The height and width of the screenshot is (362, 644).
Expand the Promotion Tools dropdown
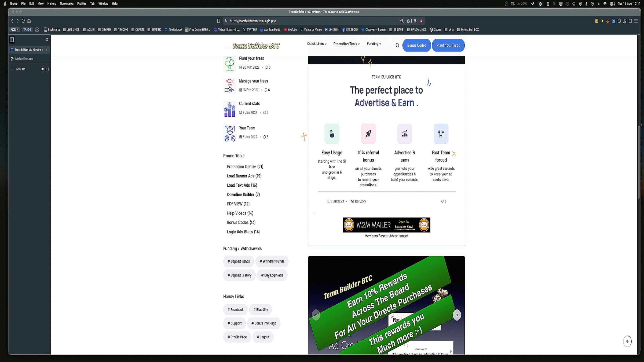(346, 44)
